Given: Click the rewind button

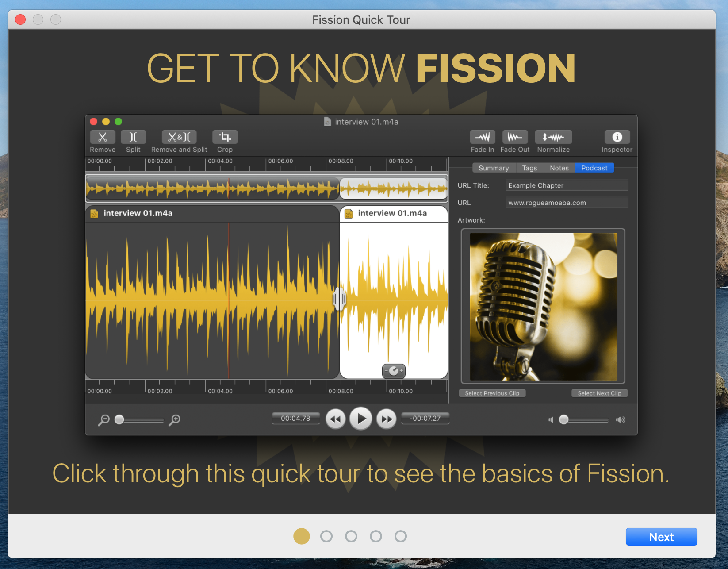Looking at the screenshot, I should pyautogui.click(x=336, y=419).
